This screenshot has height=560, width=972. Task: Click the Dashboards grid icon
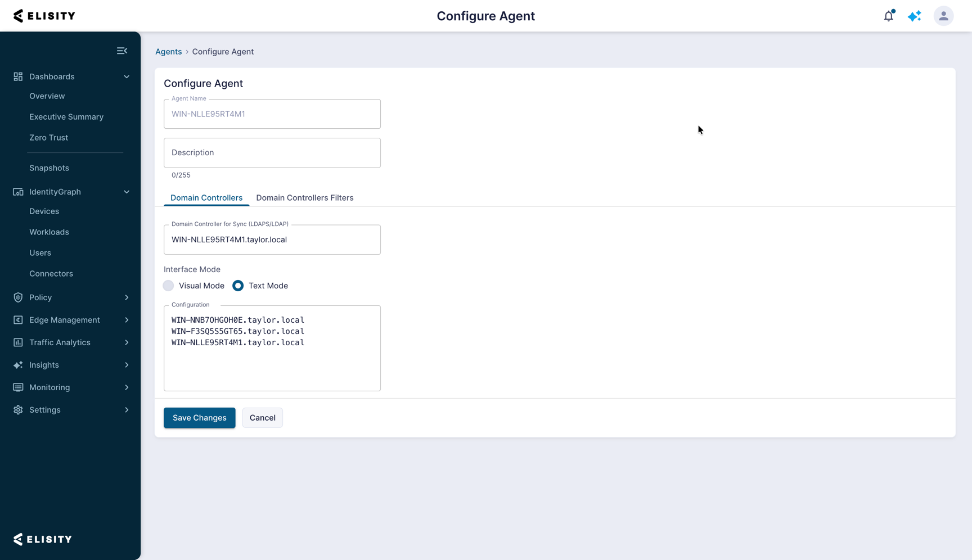click(18, 76)
